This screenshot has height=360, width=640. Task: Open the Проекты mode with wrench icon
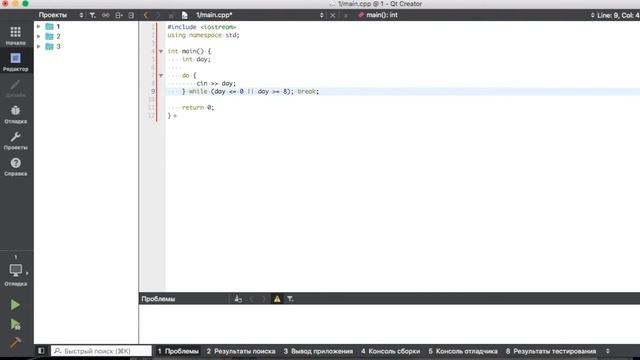click(16, 140)
